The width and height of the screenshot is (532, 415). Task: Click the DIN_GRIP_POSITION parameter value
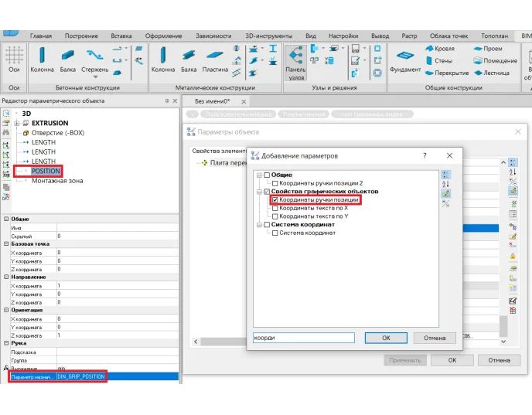[x=118, y=376]
